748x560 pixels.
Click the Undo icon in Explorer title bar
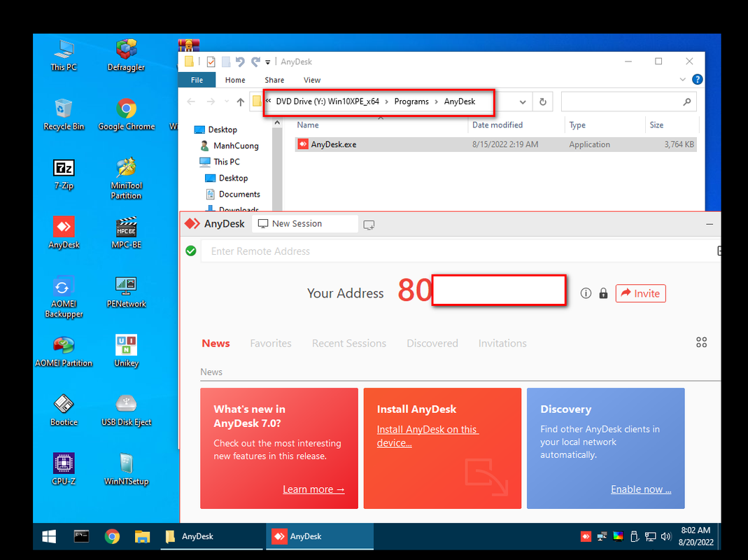pos(240,62)
